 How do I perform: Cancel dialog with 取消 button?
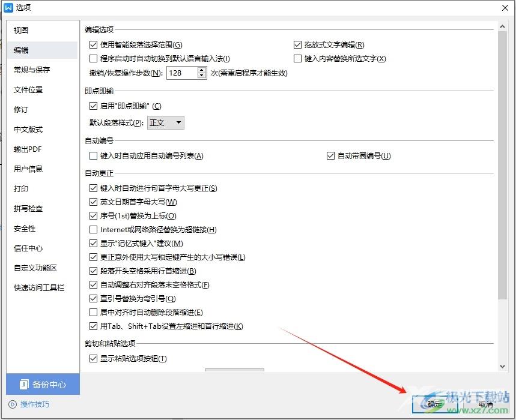486,404
